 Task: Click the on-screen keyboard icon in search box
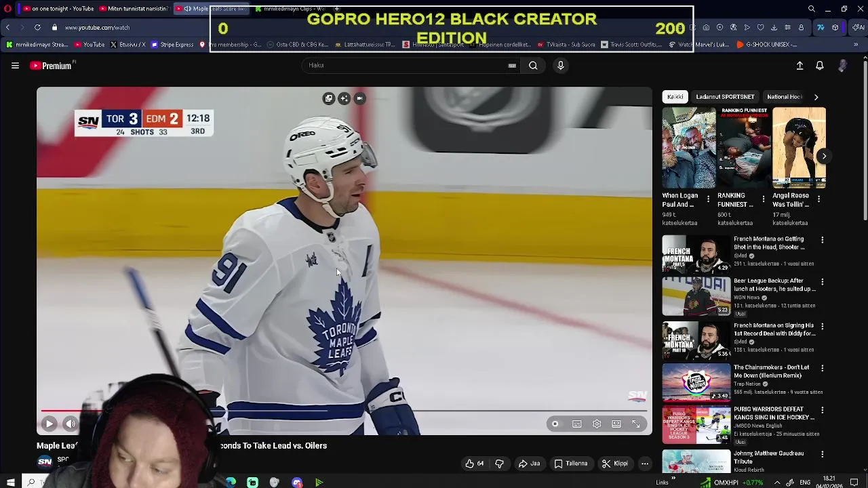[x=512, y=66]
